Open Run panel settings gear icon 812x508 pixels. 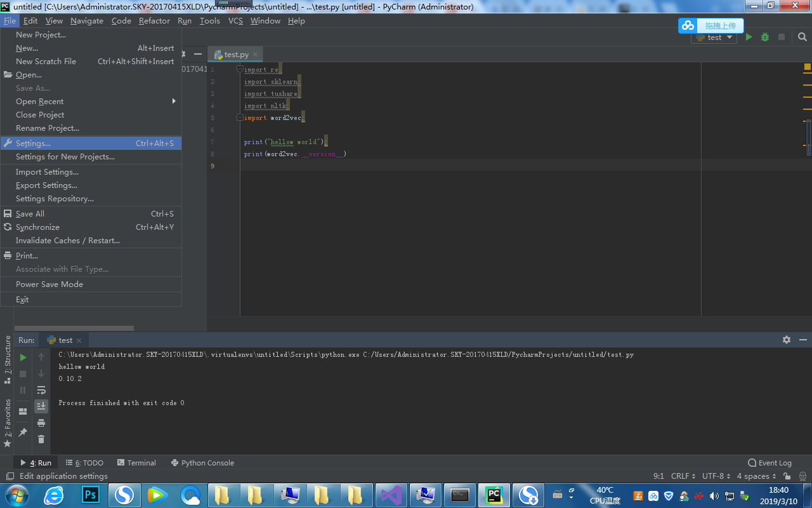(787, 340)
